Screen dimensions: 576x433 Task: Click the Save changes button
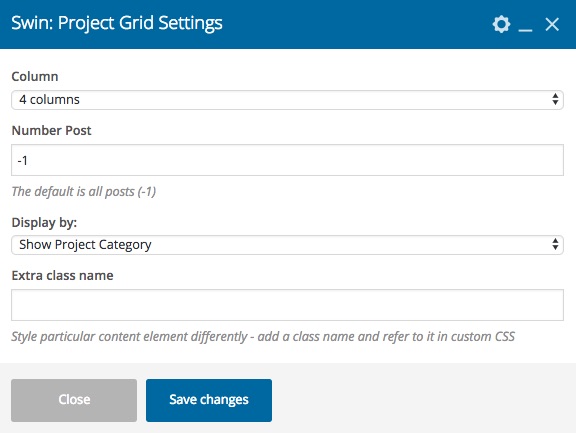[209, 400]
